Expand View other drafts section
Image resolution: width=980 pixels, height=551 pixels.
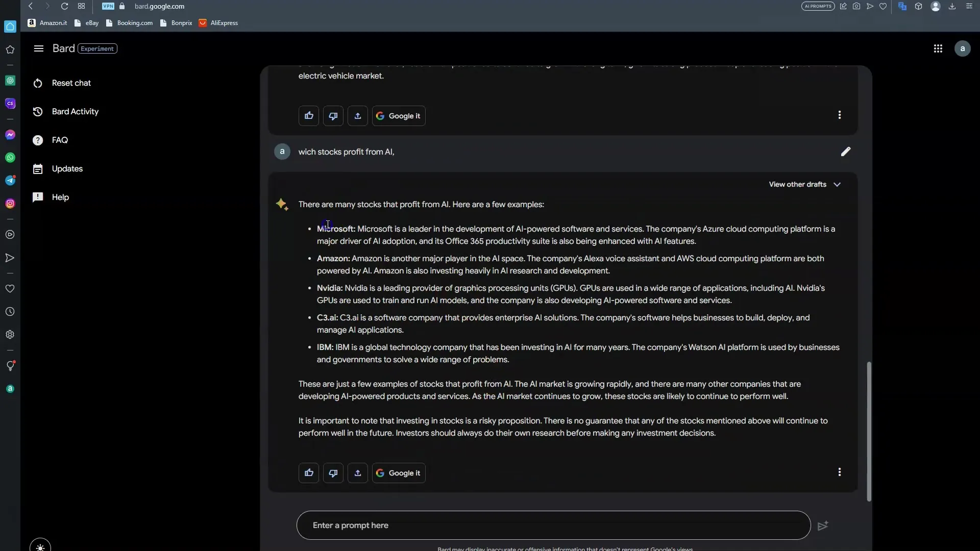coord(804,185)
